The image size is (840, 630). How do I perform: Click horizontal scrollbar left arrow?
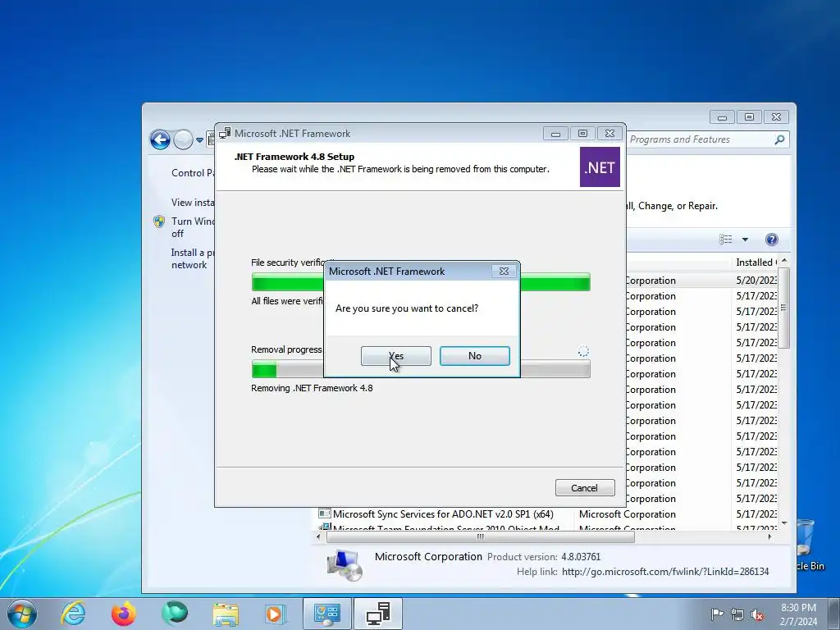point(319,536)
